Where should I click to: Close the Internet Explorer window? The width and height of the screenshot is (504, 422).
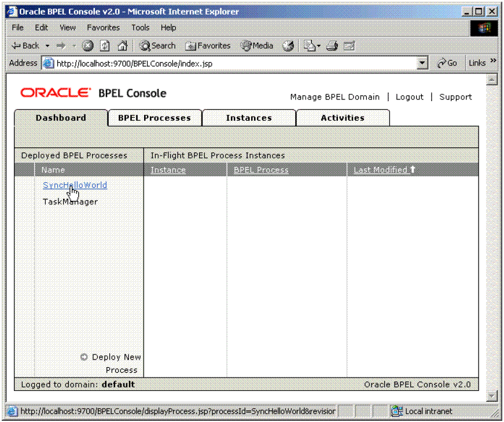[492, 12]
